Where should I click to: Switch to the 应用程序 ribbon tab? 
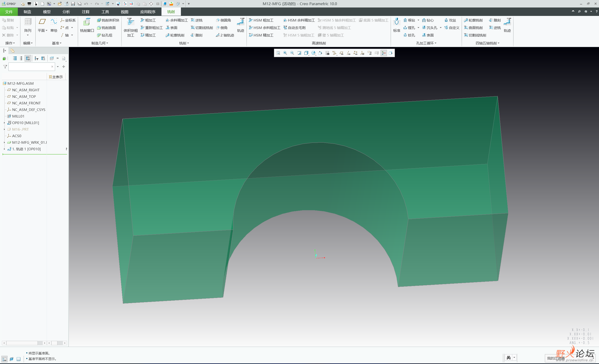(148, 12)
